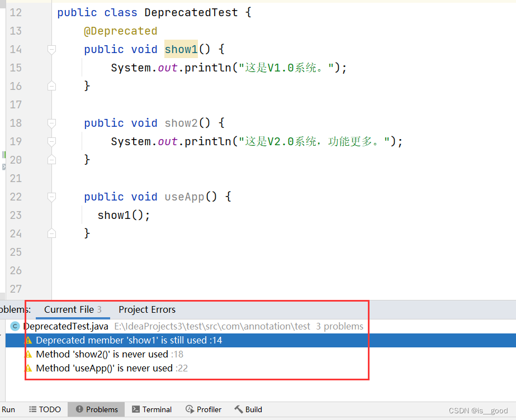Click fold end marker at line 20
The width and height of the screenshot is (516, 420).
click(51, 160)
